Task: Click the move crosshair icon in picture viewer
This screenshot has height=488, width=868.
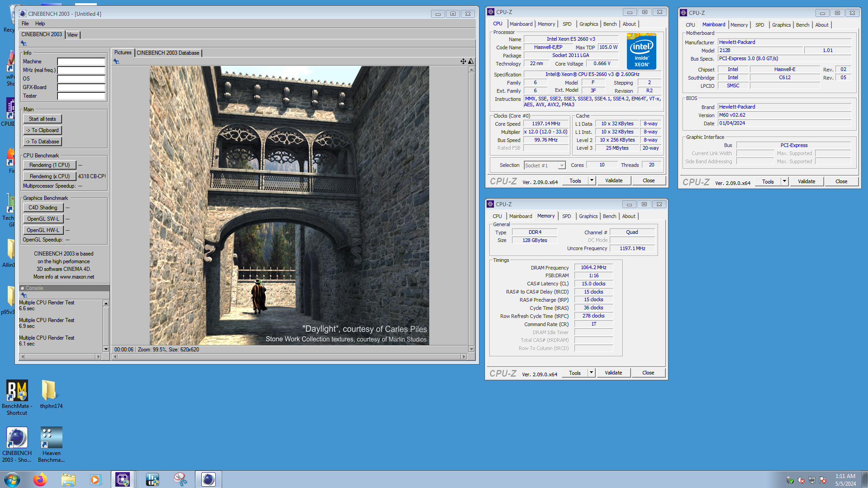Action: [x=463, y=61]
